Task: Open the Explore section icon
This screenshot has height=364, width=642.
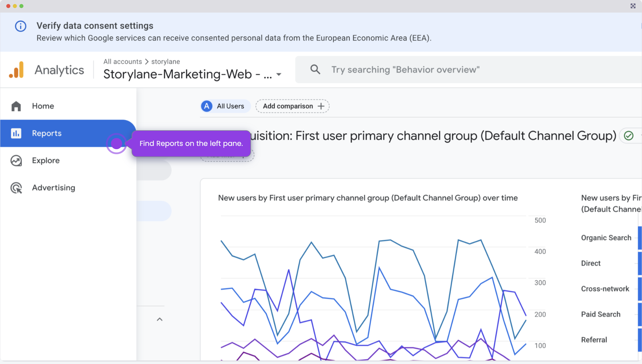Action: [16, 160]
